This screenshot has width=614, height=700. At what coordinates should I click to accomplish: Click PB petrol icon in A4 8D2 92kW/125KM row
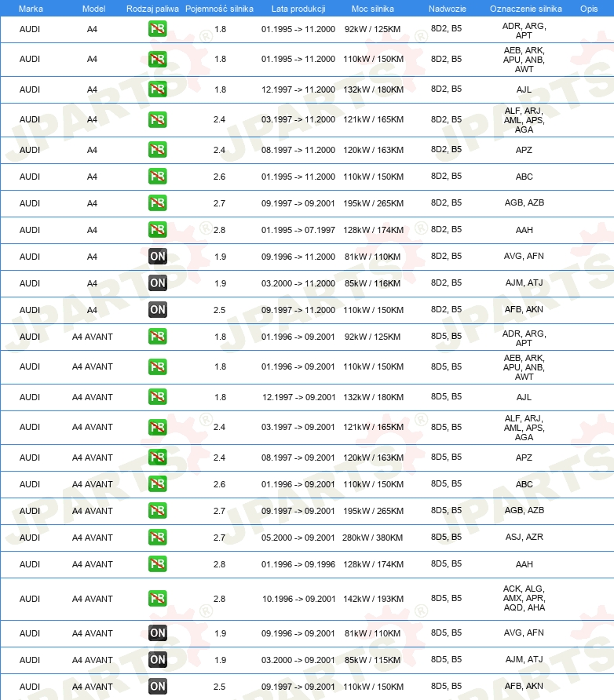(x=158, y=29)
